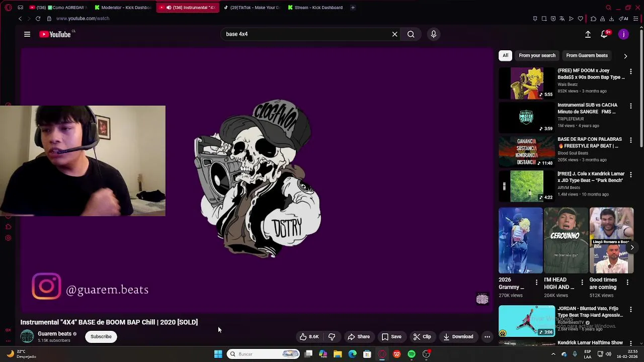
Task: Open Microsoft Edge from taskbar
Action: (x=352, y=354)
